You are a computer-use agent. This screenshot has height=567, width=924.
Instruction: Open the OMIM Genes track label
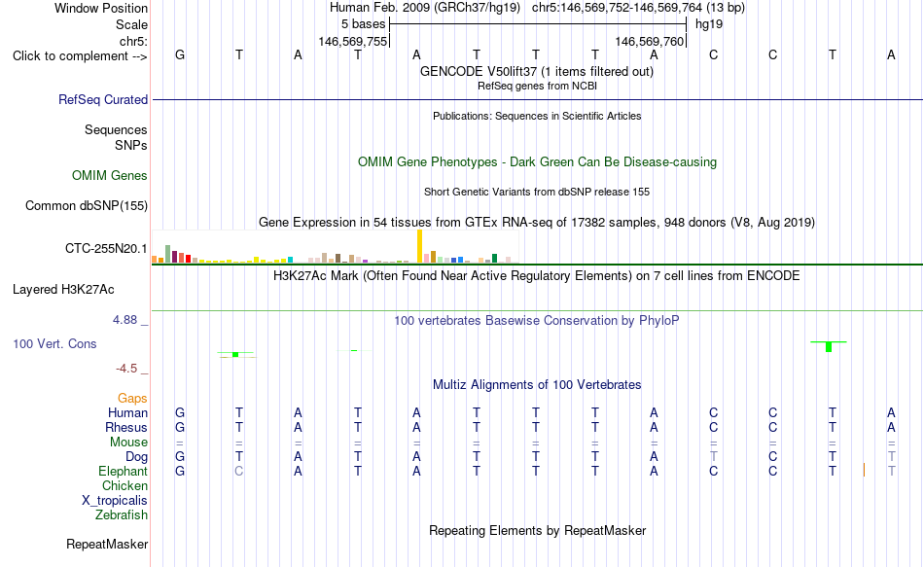tap(110, 176)
